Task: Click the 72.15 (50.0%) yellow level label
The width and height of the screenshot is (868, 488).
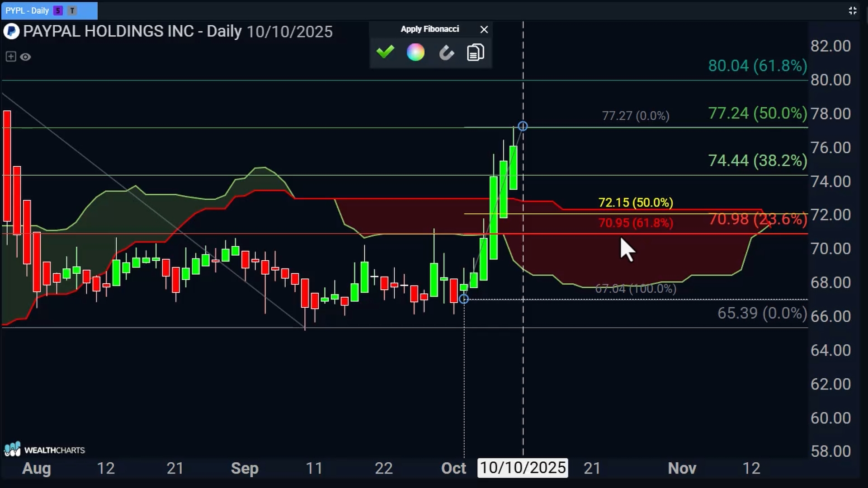Action: point(636,202)
